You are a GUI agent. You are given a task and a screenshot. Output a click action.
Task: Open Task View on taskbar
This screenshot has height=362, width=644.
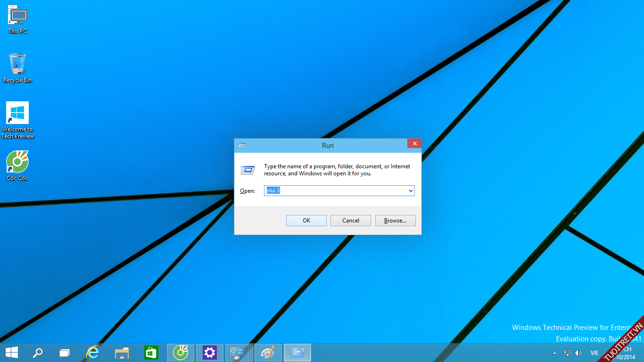pos(65,353)
